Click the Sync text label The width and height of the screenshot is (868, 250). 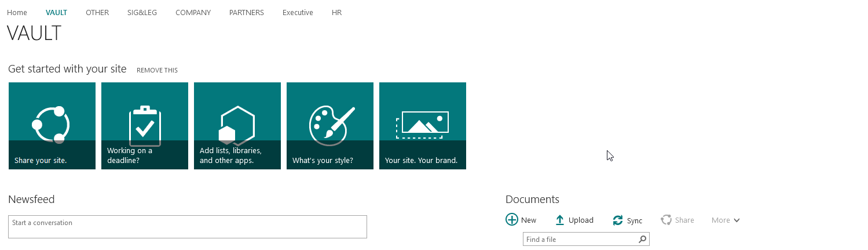[635, 221]
